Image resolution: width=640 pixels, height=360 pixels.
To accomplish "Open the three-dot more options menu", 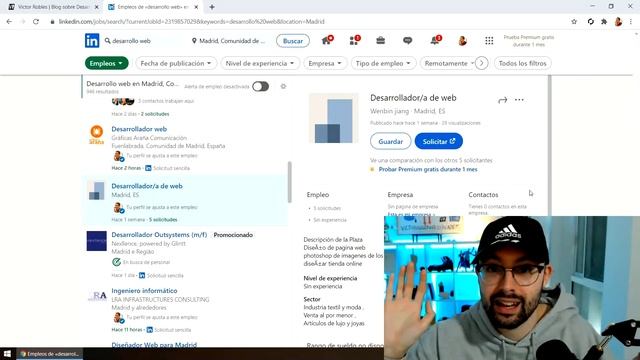I will pos(519,100).
